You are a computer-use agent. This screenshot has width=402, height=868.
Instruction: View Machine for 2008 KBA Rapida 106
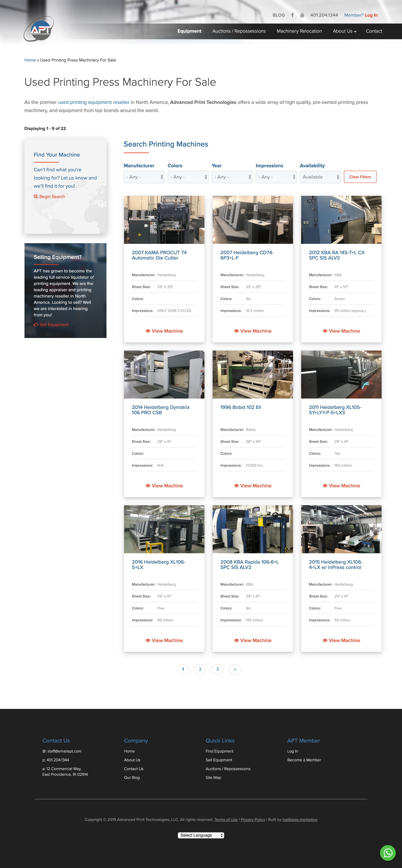pos(253,640)
